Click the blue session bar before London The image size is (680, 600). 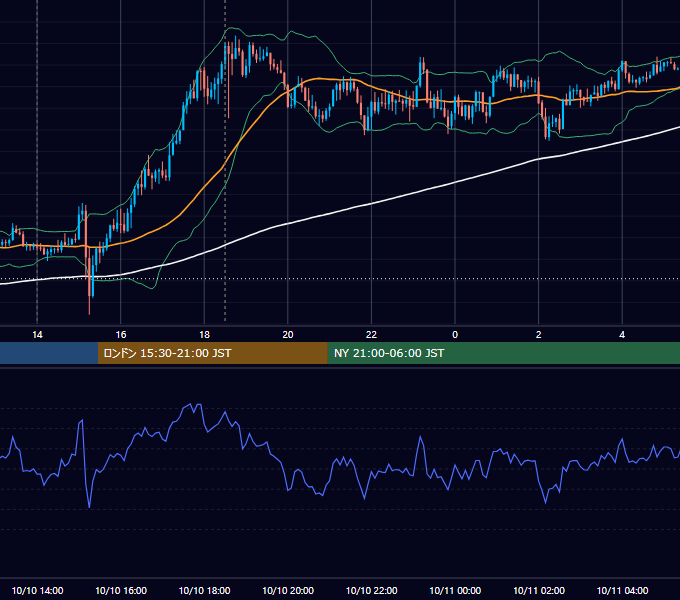49,353
